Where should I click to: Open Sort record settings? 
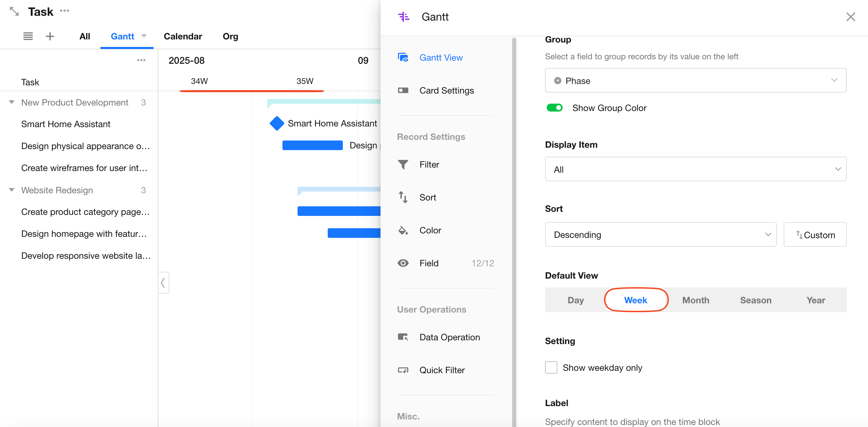coord(427,197)
